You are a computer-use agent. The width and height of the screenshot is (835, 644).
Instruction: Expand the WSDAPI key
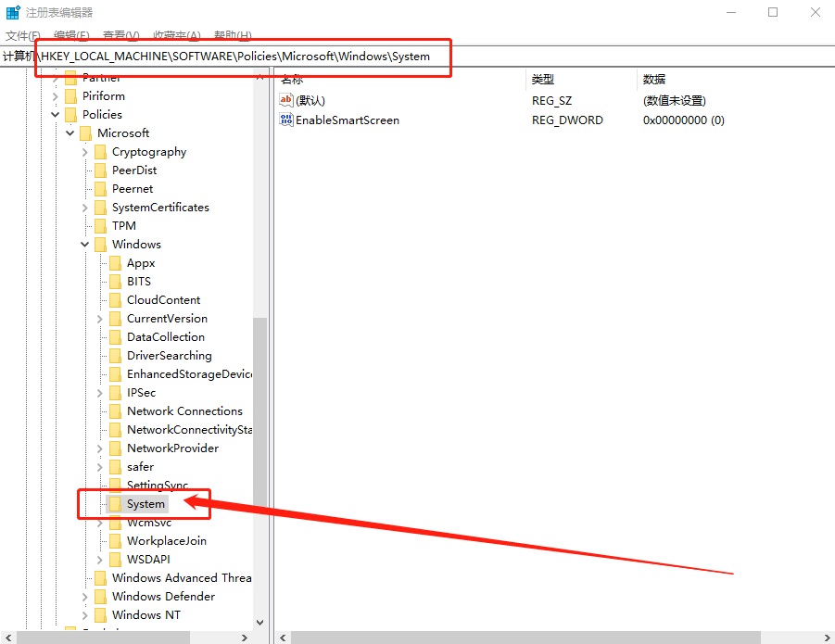pyautogui.click(x=99, y=560)
